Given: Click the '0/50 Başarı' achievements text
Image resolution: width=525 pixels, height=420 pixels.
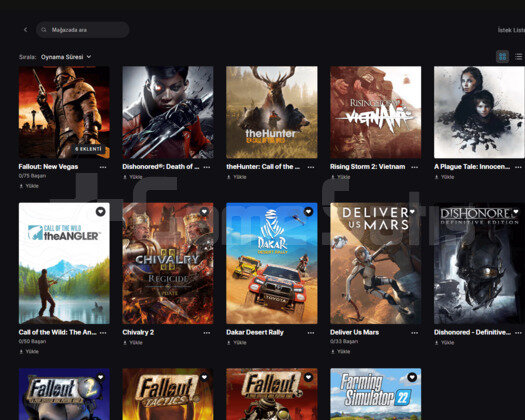Looking at the screenshot, I should click(32, 342).
